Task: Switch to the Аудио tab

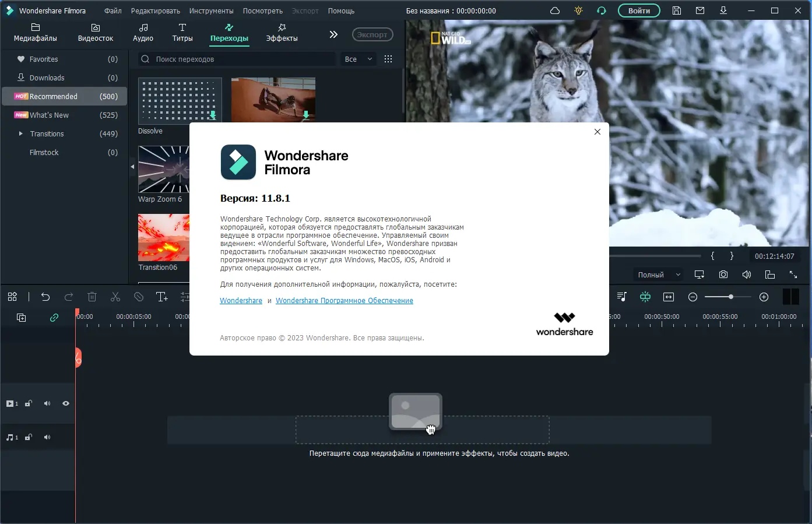Action: (143, 33)
